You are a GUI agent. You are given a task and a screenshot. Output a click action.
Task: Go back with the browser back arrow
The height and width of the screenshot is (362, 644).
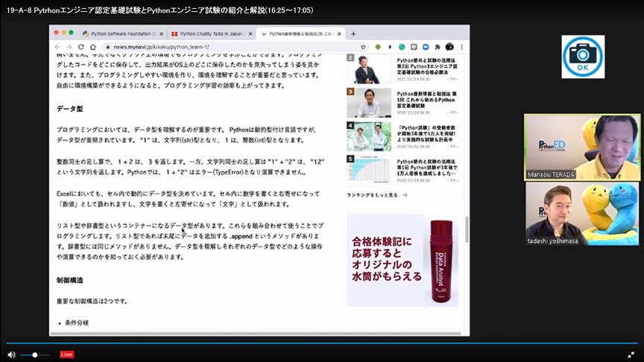tap(57, 47)
